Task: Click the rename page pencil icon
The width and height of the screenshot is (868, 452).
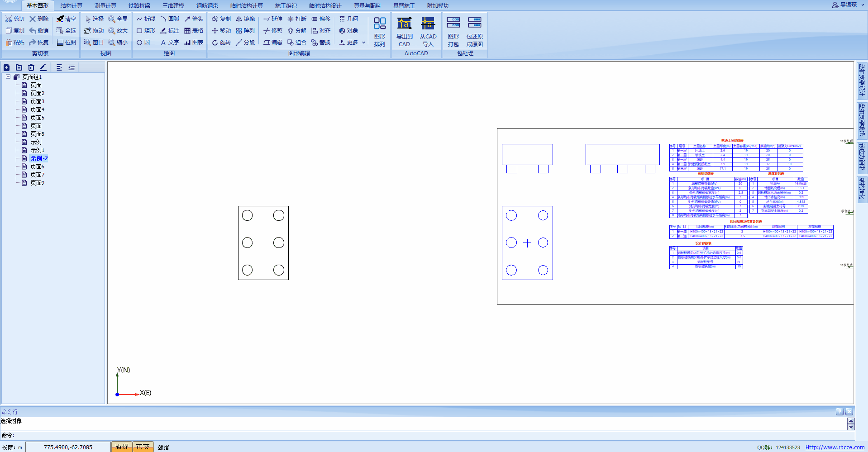Action: tap(43, 67)
